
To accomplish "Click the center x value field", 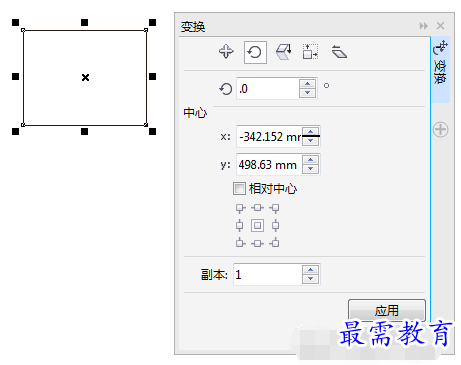I will point(269,136).
